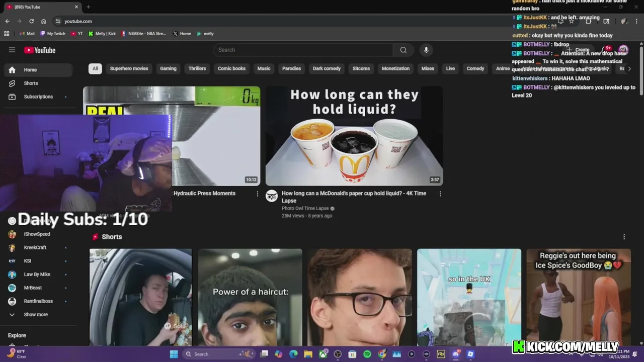Open the Windows Start menu
This screenshot has width=644, height=362.
click(x=174, y=354)
